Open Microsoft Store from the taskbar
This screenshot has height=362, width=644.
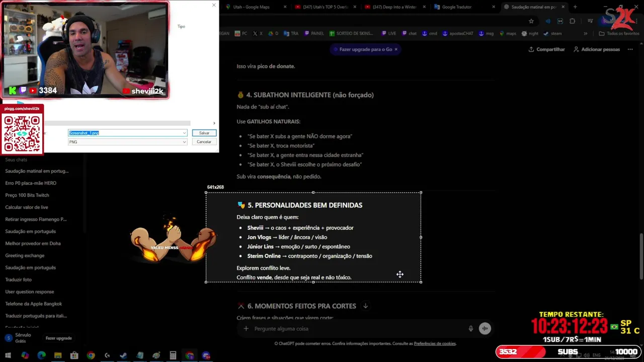point(74,355)
